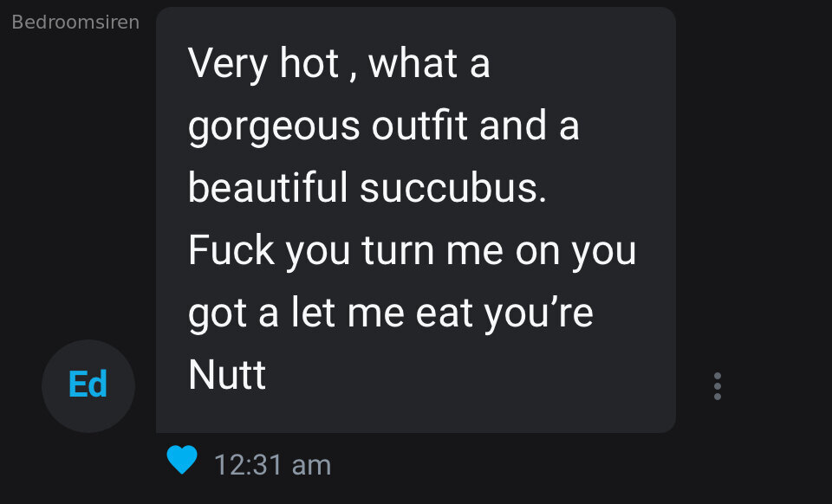Toggle the heart reaction below the message
The height and width of the screenshot is (504, 832).
(x=182, y=460)
